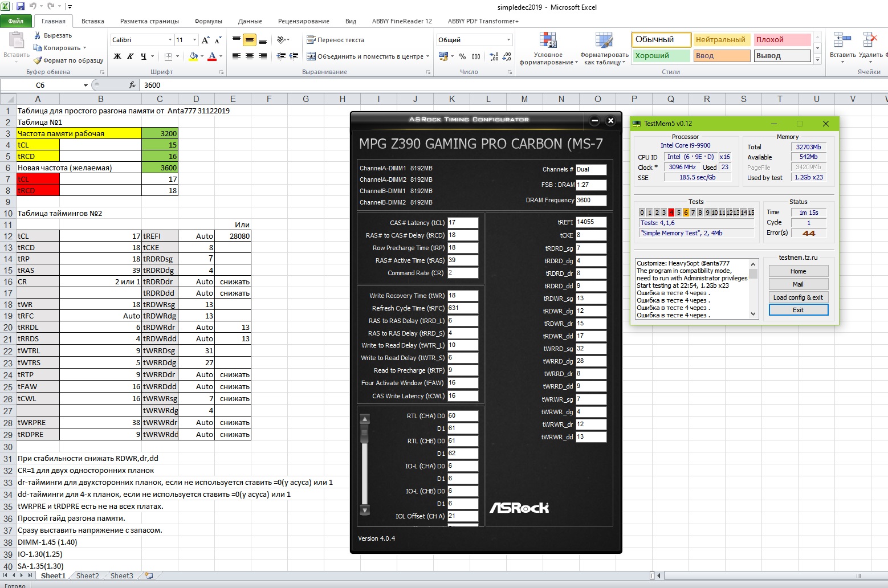Open the font size 11 dropdown
This screenshot has width=888, height=588.
[195, 40]
